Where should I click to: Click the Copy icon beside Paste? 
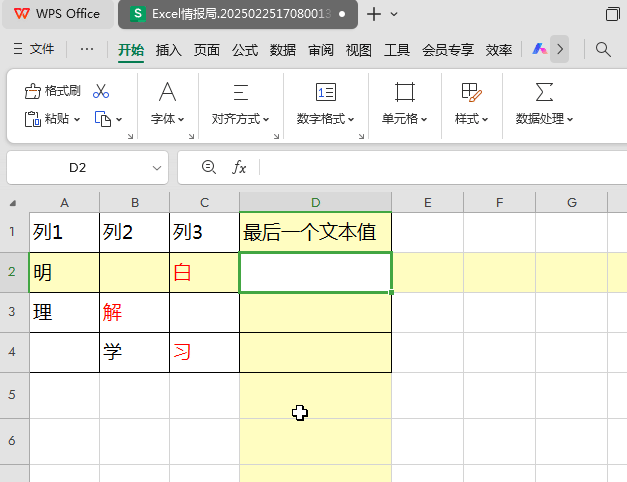102,119
